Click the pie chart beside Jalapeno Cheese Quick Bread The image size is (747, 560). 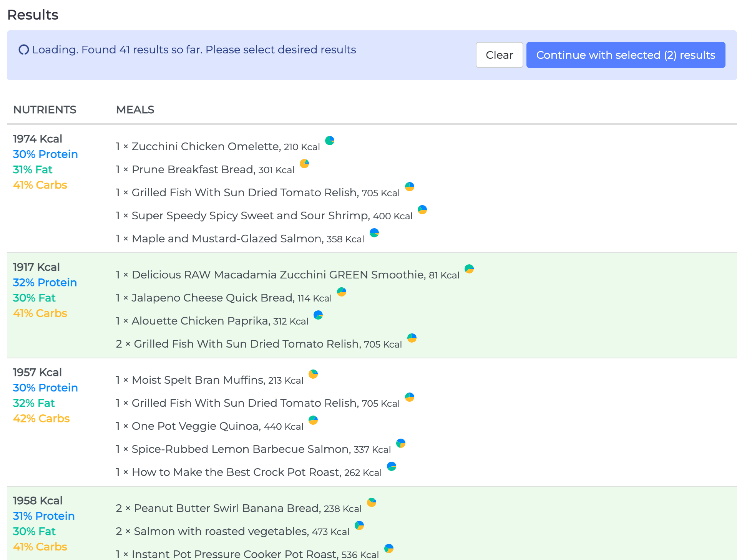pyautogui.click(x=342, y=292)
